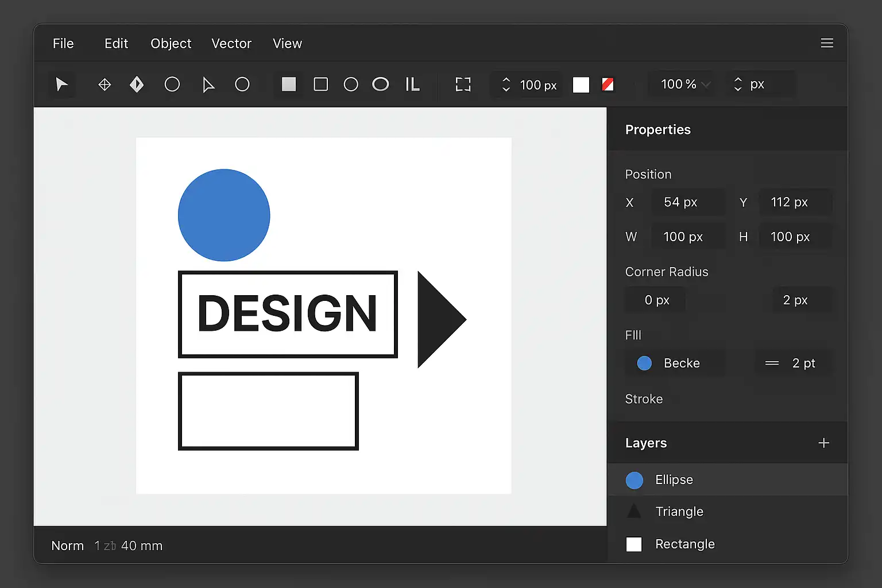Screen dimensions: 882x588
Task: Click the white fill color swatch in toolbar
Action: pyautogui.click(x=581, y=85)
